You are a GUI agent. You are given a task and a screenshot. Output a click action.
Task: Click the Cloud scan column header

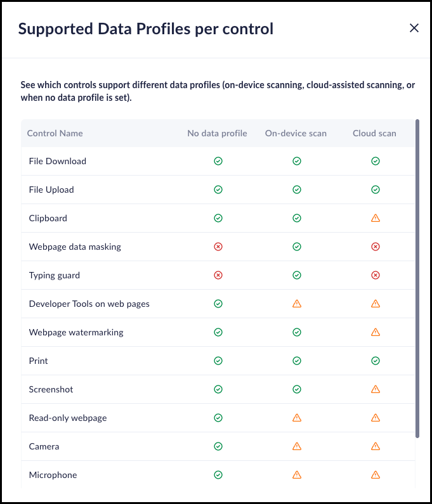[x=374, y=133]
